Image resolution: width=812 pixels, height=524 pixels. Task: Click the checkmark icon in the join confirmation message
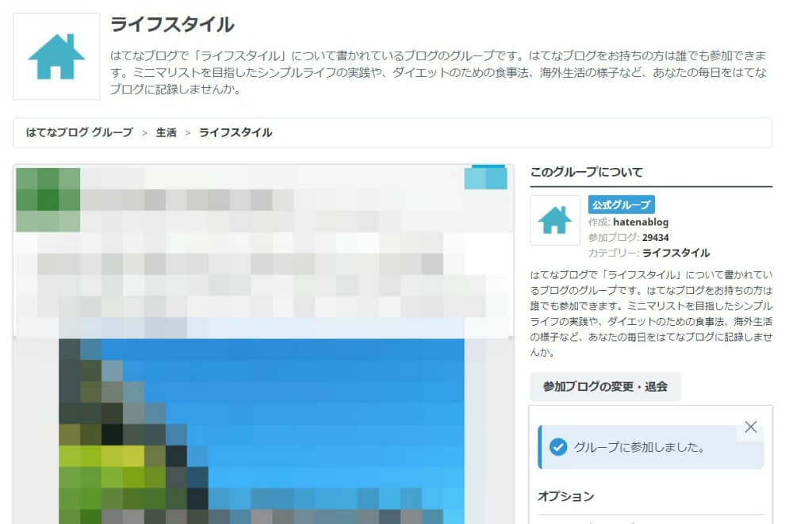tap(559, 446)
